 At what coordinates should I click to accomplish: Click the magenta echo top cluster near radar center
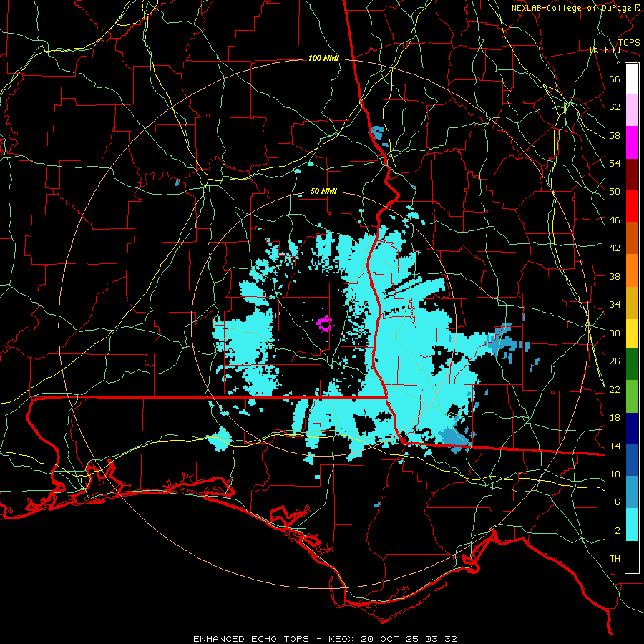click(x=324, y=323)
